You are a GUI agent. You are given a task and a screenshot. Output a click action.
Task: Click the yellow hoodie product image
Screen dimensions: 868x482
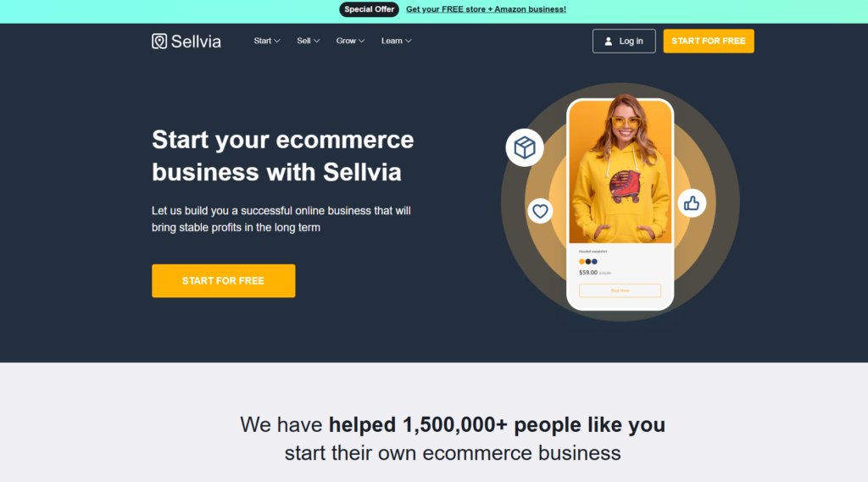620,172
